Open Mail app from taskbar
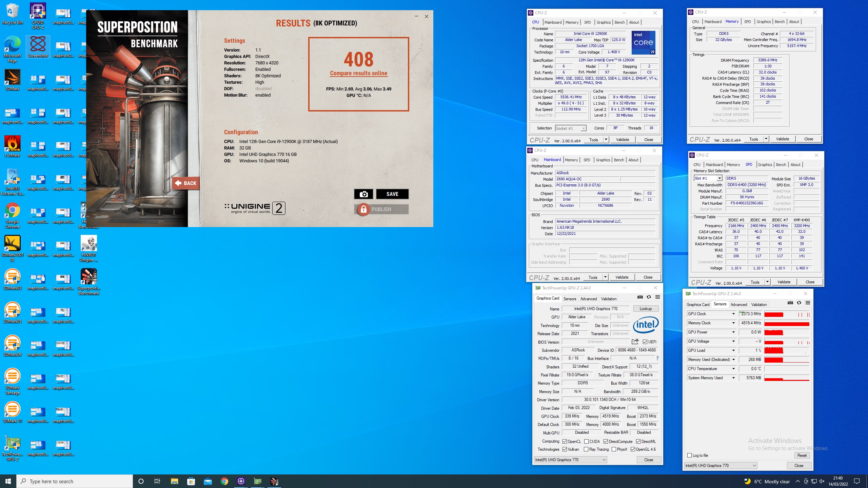Screen dimensions: 868x488 coord(208,481)
